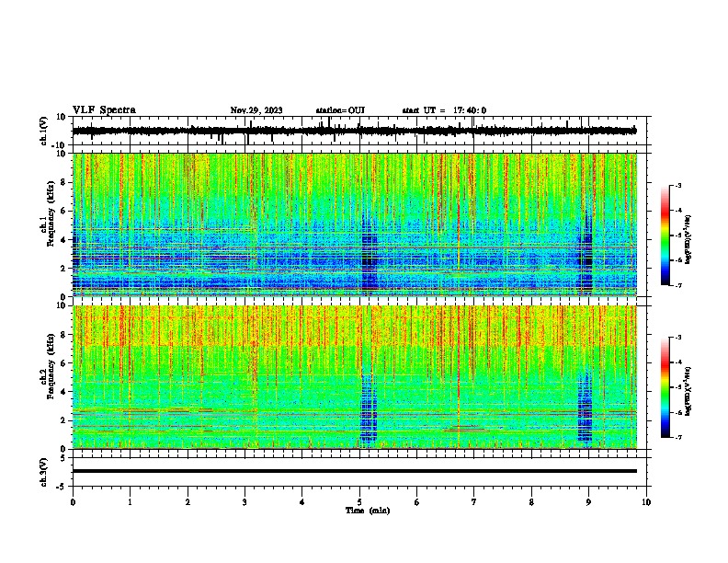Click the blue dropout band near minute 9 in ch.1 spectrogram

(x=586, y=253)
